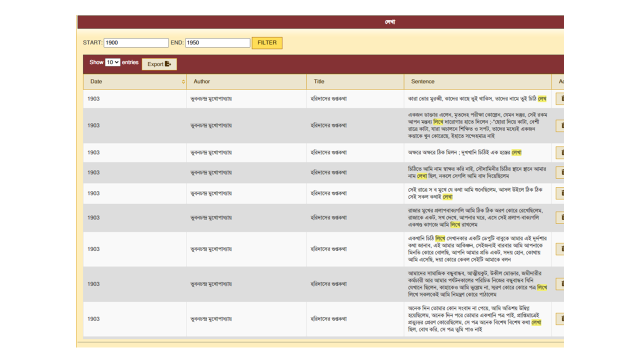
Task: Click the maroon page title header bar
Action: 321,22
